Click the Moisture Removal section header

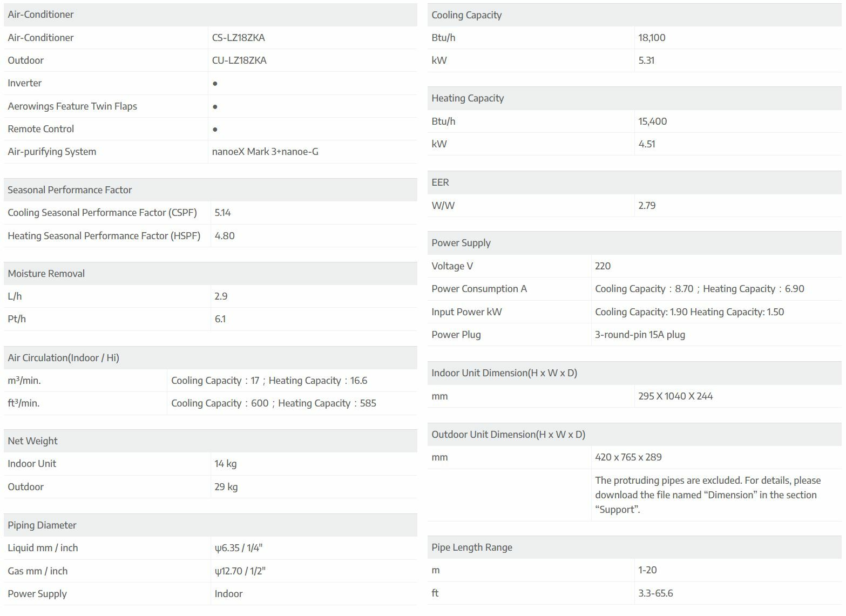click(46, 274)
